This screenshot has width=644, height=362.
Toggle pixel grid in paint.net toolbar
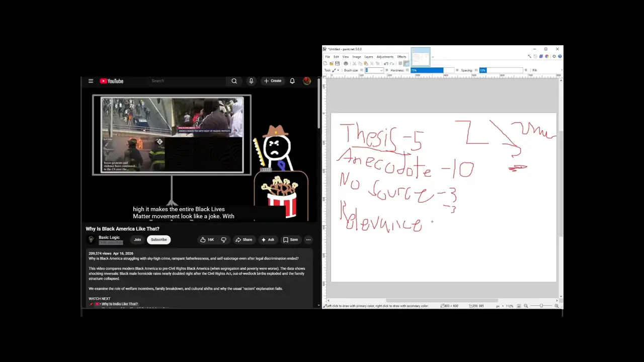(400, 63)
